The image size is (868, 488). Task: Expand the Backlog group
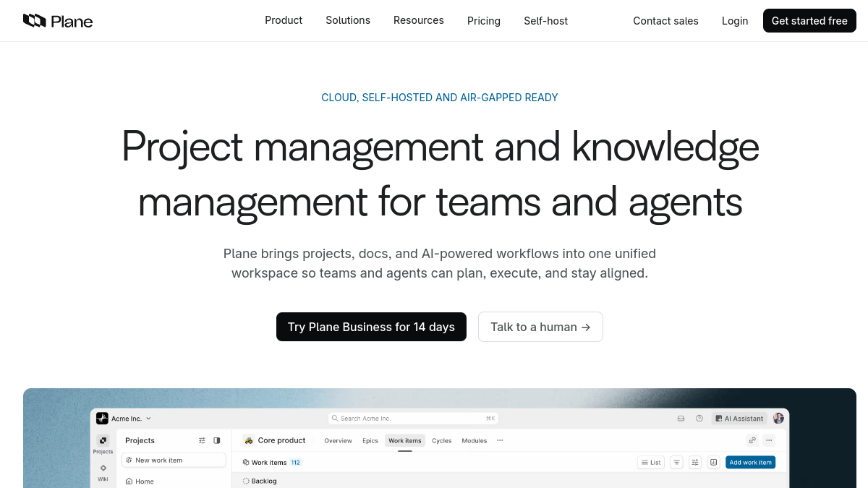click(x=260, y=481)
